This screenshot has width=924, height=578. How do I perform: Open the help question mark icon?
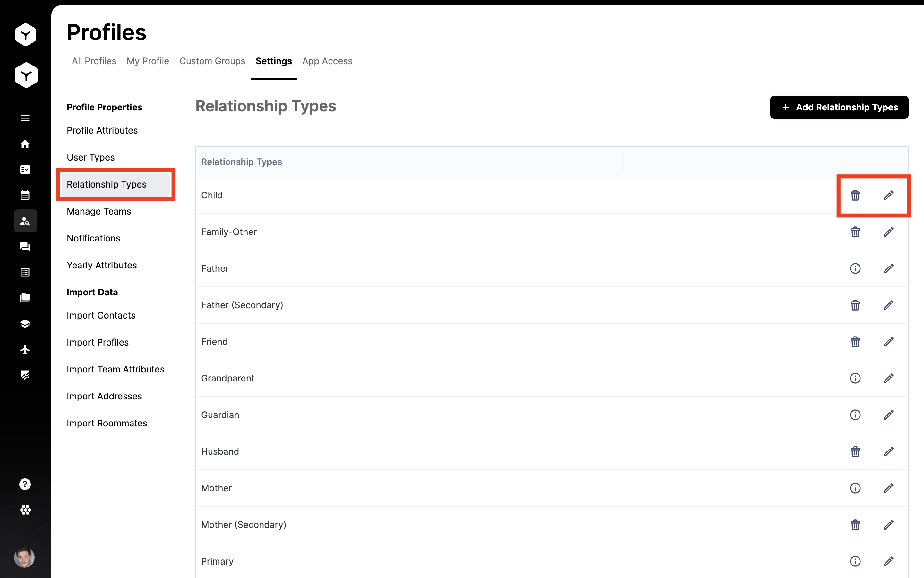(x=25, y=484)
